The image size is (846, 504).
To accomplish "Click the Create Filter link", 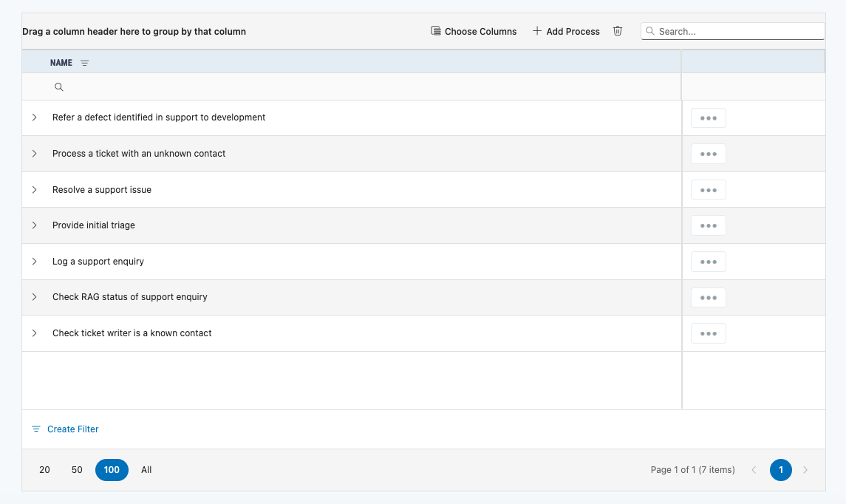I will tap(65, 429).
